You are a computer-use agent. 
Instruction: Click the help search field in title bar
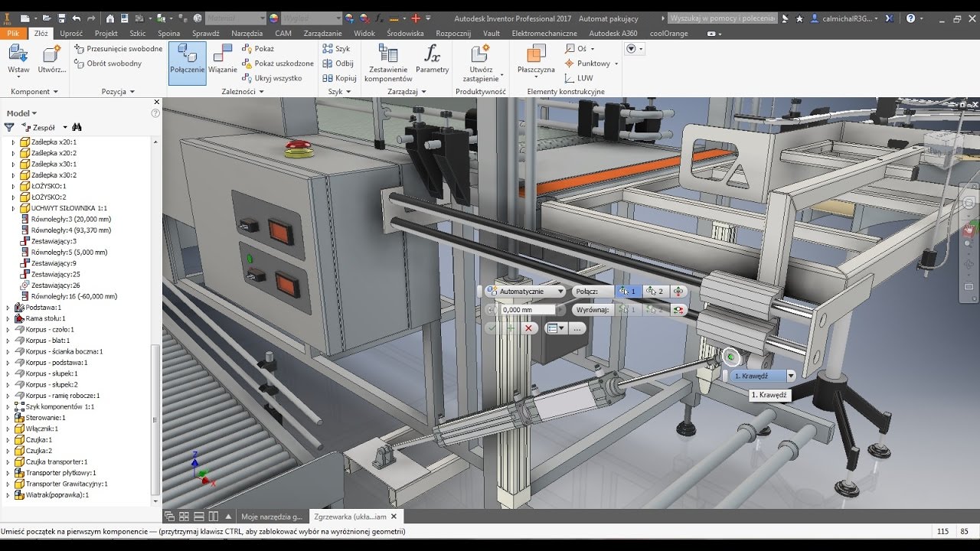point(723,18)
